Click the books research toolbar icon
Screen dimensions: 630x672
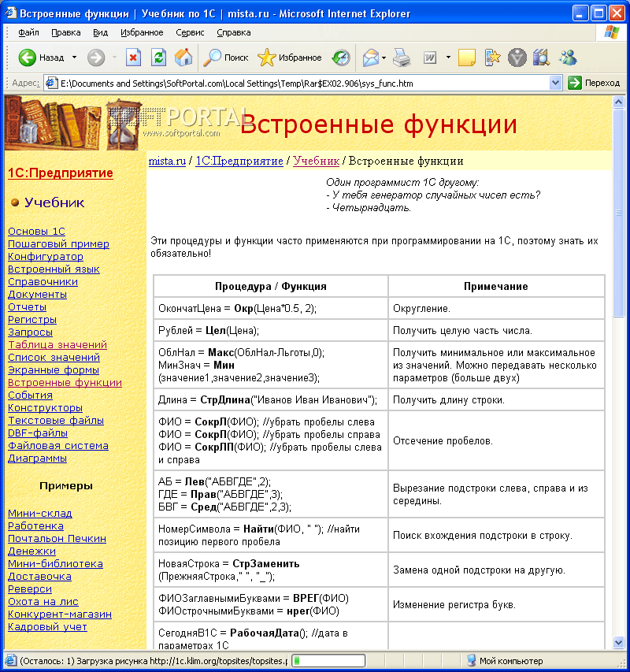(x=541, y=58)
